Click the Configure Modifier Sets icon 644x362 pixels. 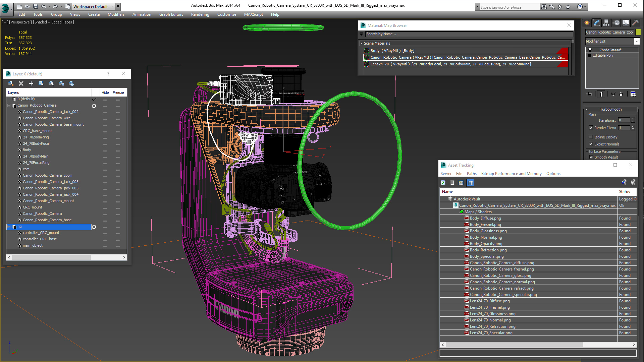[633, 94]
